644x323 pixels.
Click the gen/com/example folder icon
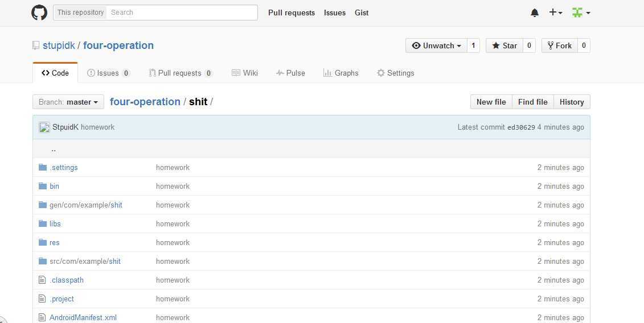[43, 205]
